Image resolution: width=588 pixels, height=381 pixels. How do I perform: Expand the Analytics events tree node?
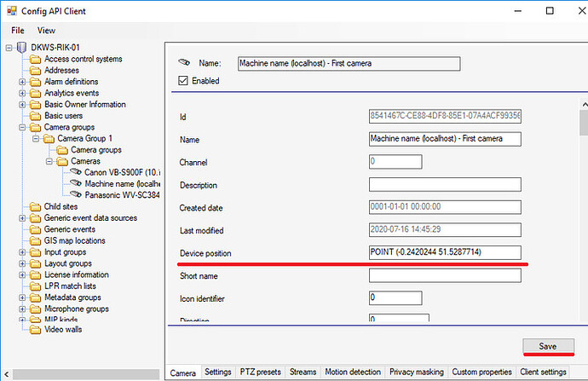click(22, 93)
